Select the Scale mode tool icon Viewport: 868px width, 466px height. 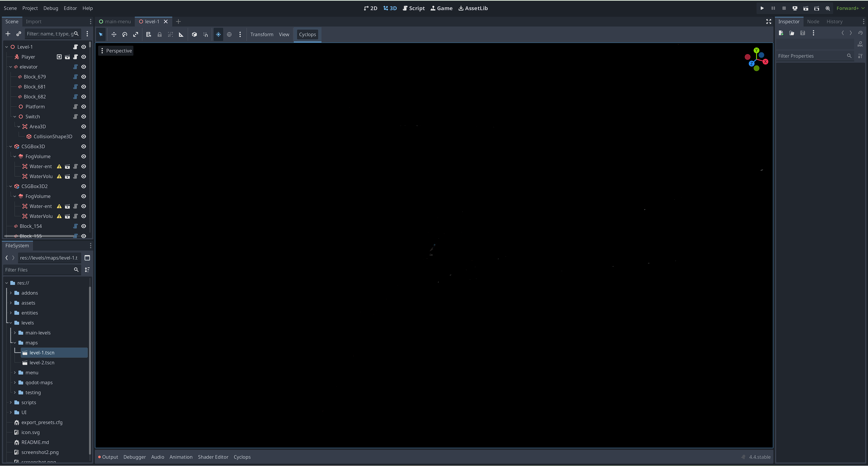coord(135,34)
